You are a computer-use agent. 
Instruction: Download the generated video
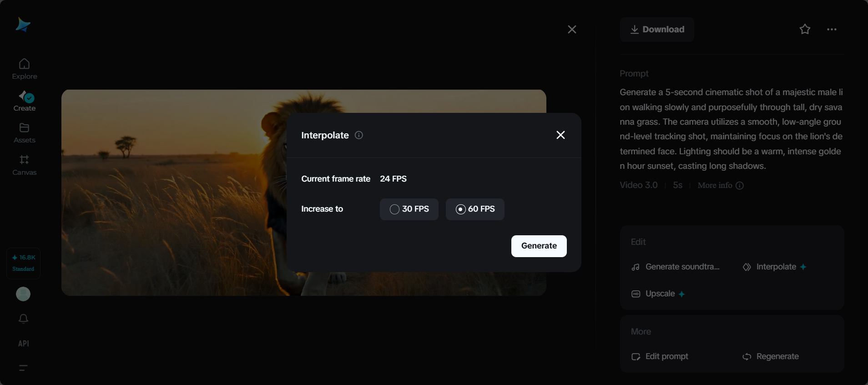point(656,30)
